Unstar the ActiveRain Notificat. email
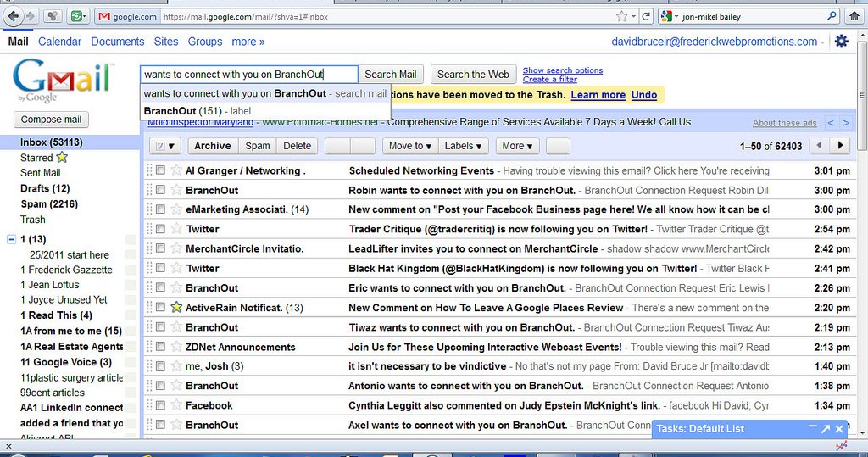Viewport: 868px width, 457px height. [x=176, y=307]
